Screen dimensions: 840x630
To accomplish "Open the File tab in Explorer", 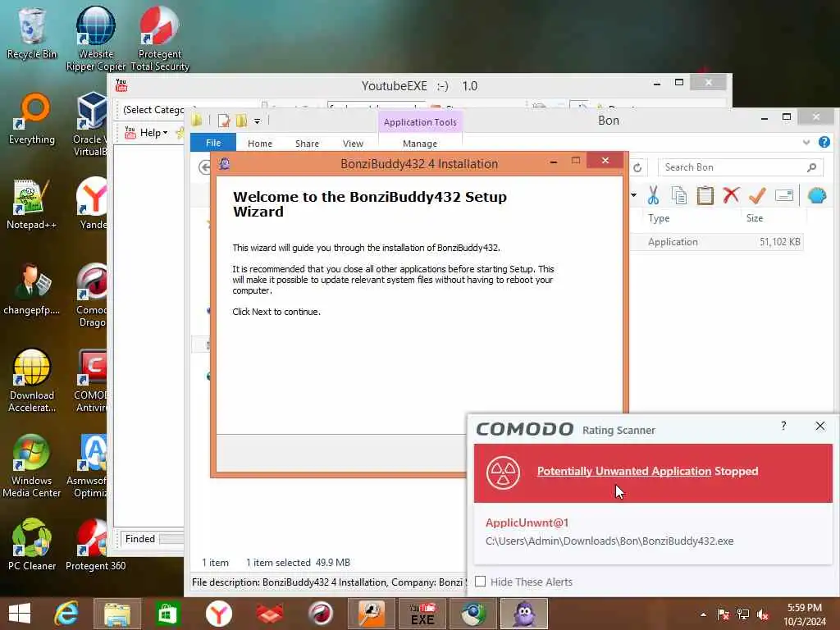I will 213,143.
